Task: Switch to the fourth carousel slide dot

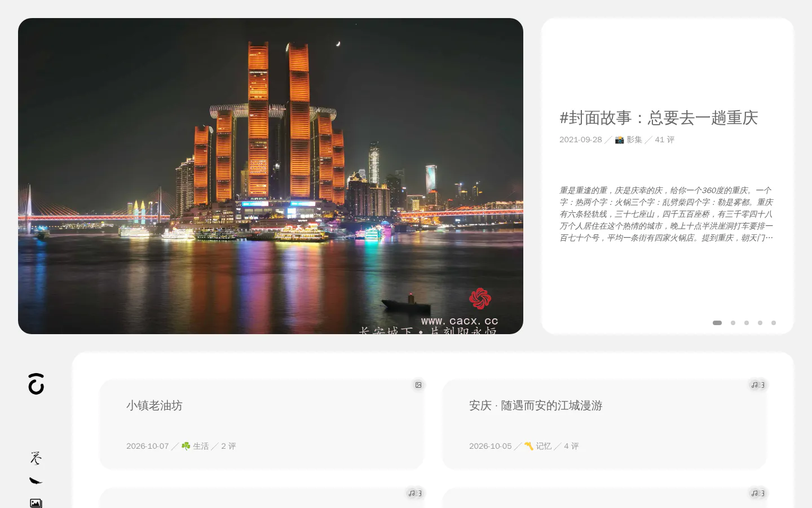Action: (760, 323)
